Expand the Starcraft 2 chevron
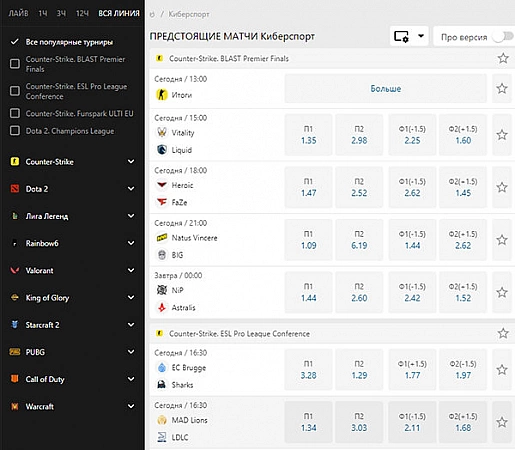515x450 pixels. (x=131, y=325)
